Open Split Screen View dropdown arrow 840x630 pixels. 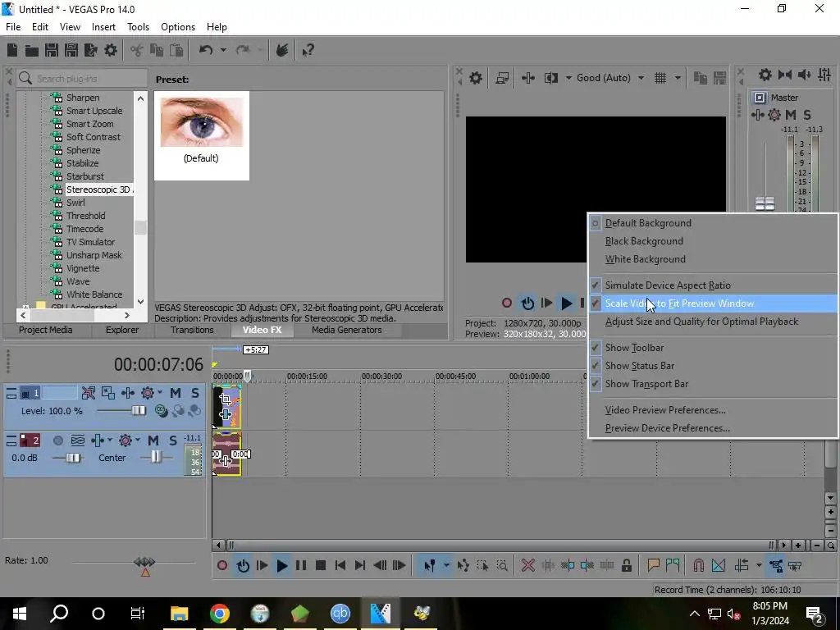coord(568,78)
